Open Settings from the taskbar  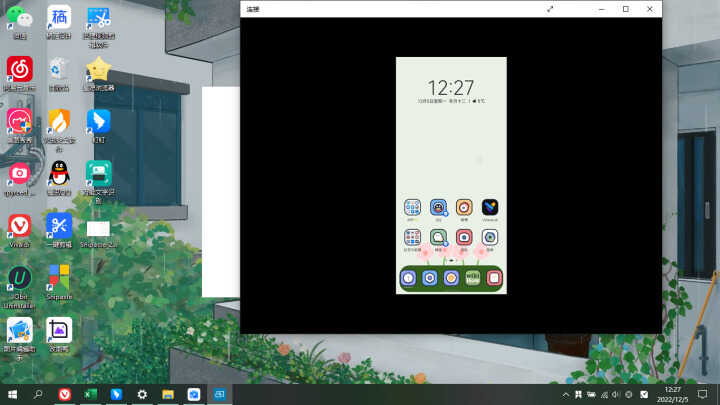point(142,394)
